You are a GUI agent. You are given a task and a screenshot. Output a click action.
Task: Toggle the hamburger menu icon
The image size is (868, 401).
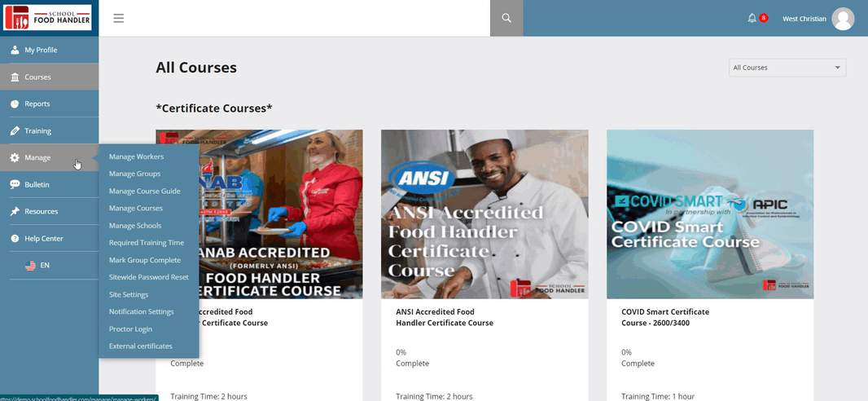point(118,18)
